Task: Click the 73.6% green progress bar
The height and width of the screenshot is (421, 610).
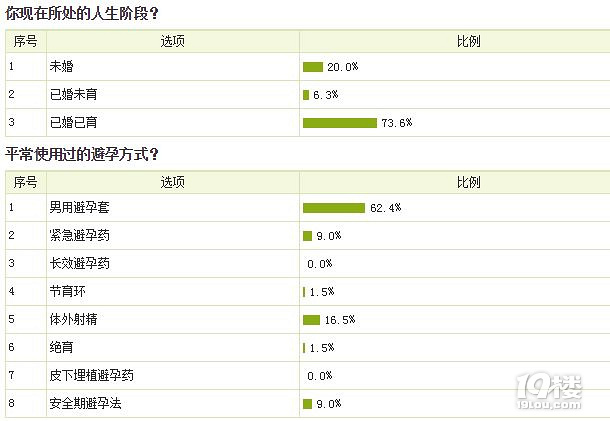Action: (340, 123)
